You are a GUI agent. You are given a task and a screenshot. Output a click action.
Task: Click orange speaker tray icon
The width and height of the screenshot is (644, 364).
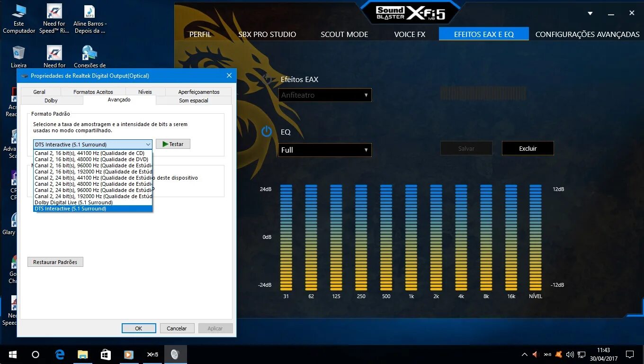(536, 355)
